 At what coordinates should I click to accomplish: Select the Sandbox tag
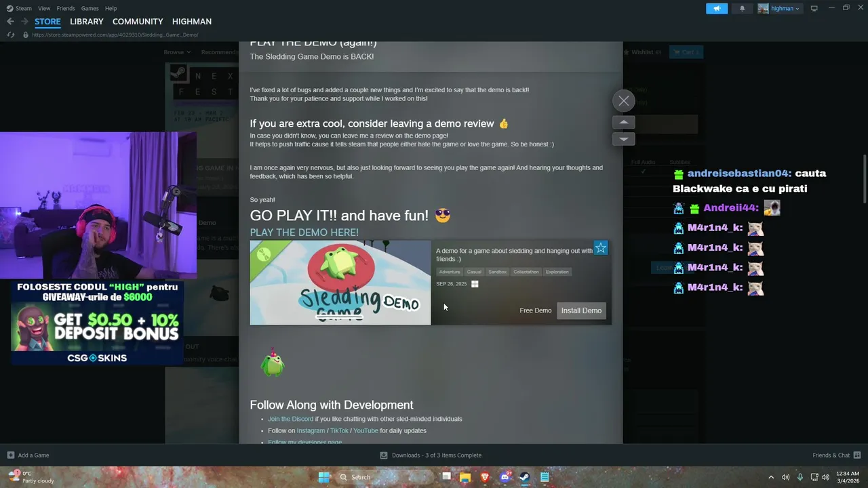point(497,272)
